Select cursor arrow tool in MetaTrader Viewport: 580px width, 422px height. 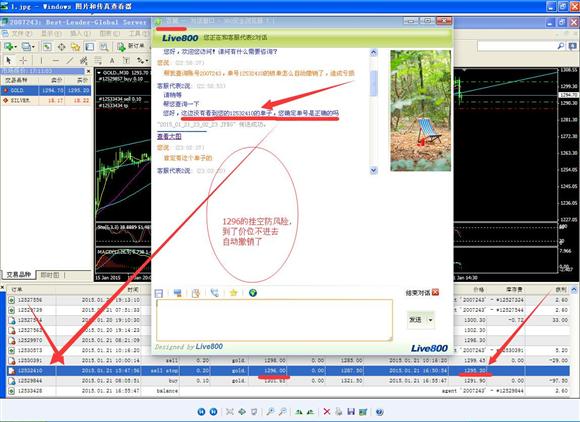tap(9, 60)
